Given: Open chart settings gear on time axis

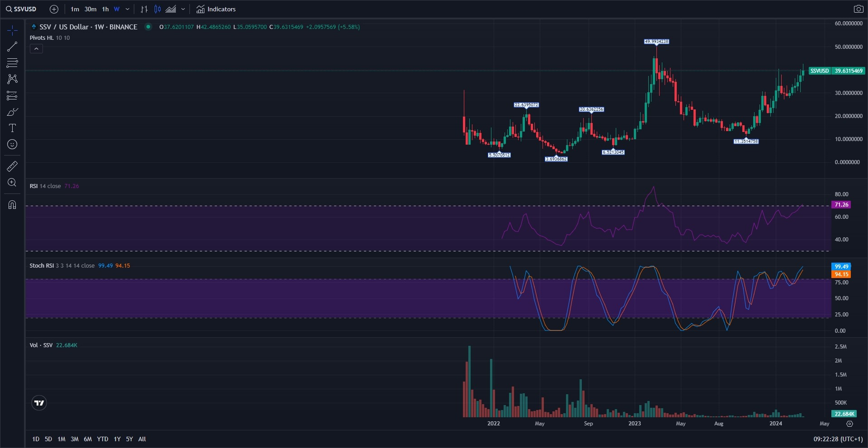Looking at the screenshot, I should [x=849, y=424].
